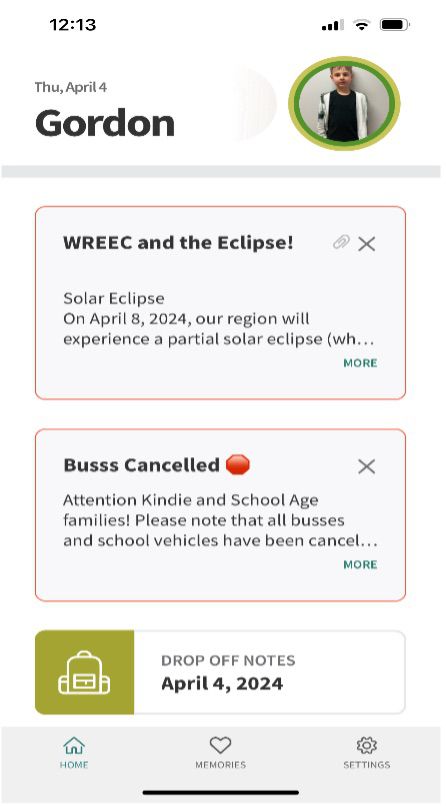The image size is (446, 806).
Task: Open the attachment paperclip on WREEC card
Action: [x=341, y=242]
